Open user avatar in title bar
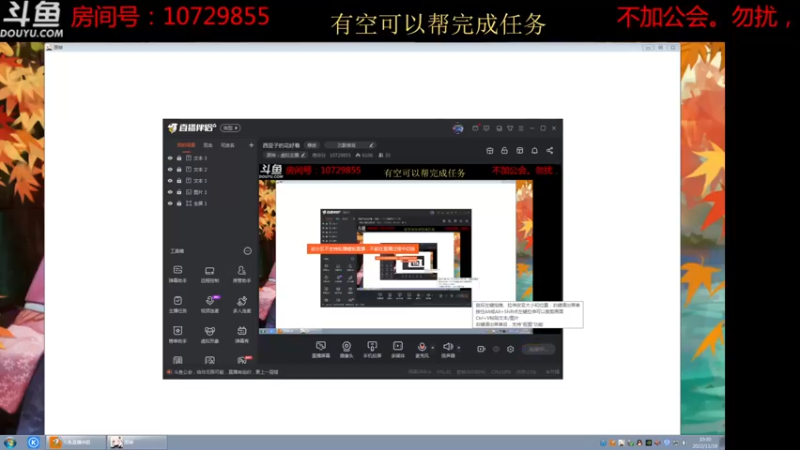This screenshot has height=450, width=800. tap(458, 128)
